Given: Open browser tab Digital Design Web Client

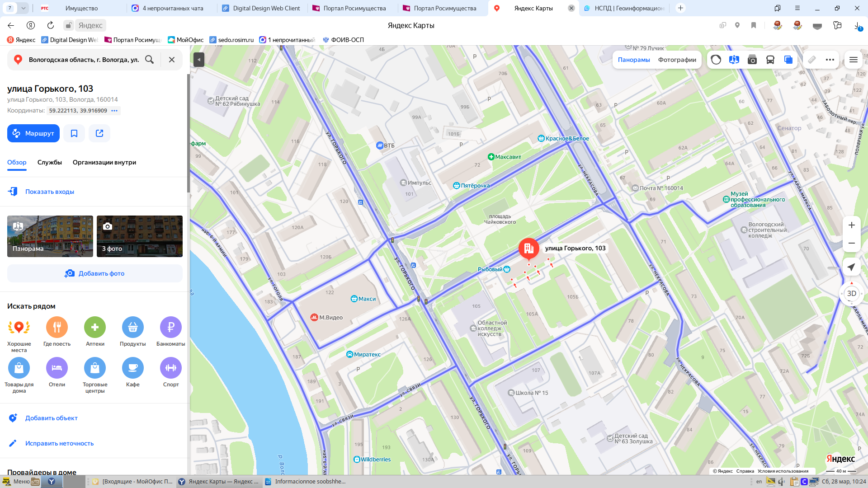Looking at the screenshot, I should coord(262,8).
